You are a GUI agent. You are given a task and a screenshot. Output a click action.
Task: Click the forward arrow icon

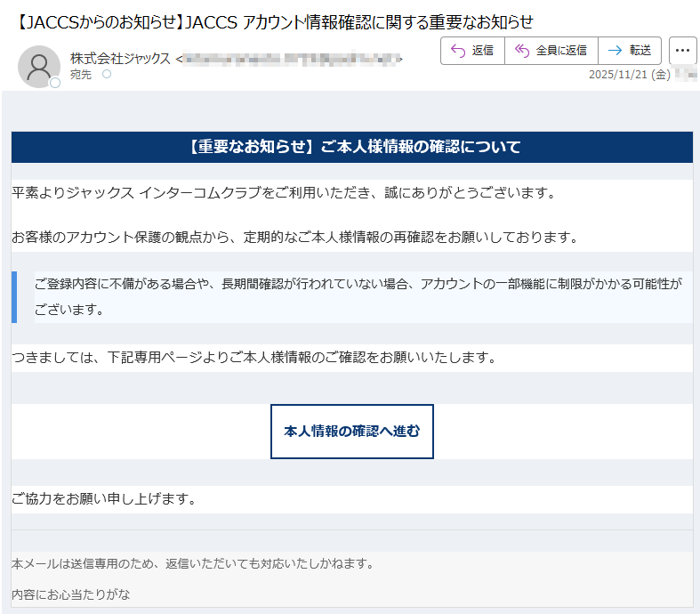tap(614, 51)
